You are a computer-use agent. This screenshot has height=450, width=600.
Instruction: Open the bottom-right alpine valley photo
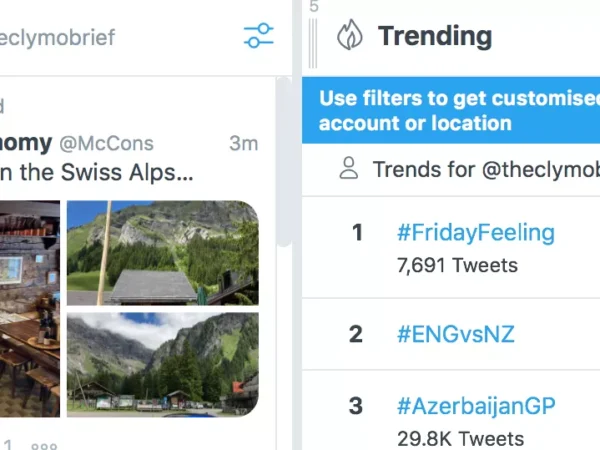pos(162,364)
